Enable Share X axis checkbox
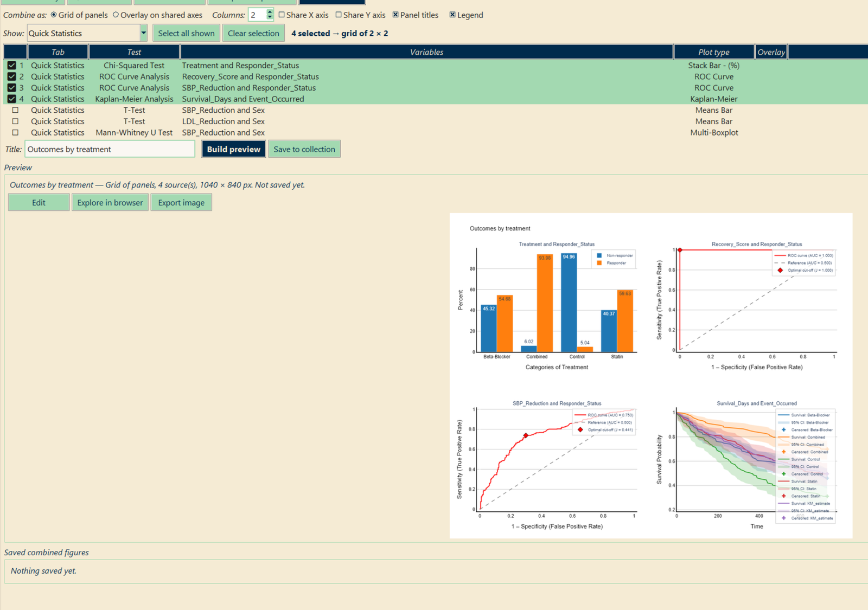Screen dimensions: 868x610 pyautogui.click(x=282, y=15)
